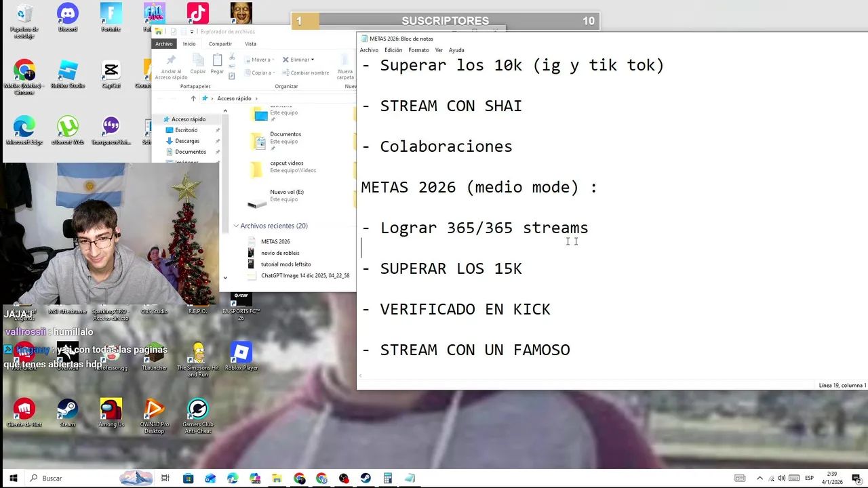Open the Discord desktop shortcut
The width and height of the screenshot is (868, 488).
[67, 18]
